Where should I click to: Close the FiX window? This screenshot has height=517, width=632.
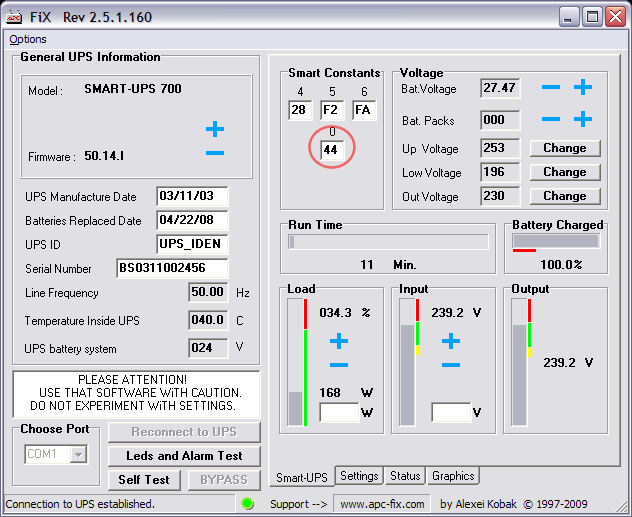615,17
